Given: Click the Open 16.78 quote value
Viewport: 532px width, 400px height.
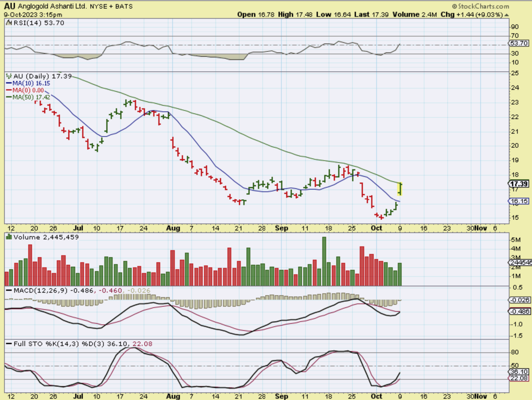Looking at the screenshot, I should click(256, 15).
